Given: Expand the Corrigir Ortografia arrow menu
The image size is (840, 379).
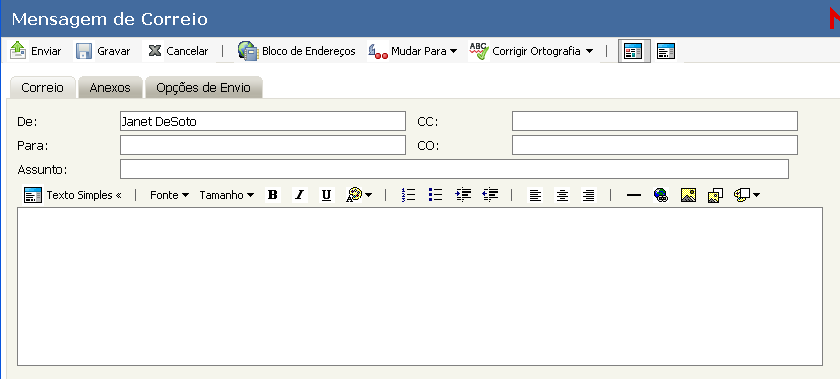Looking at the screenshot, I should (x=589, y=51).
